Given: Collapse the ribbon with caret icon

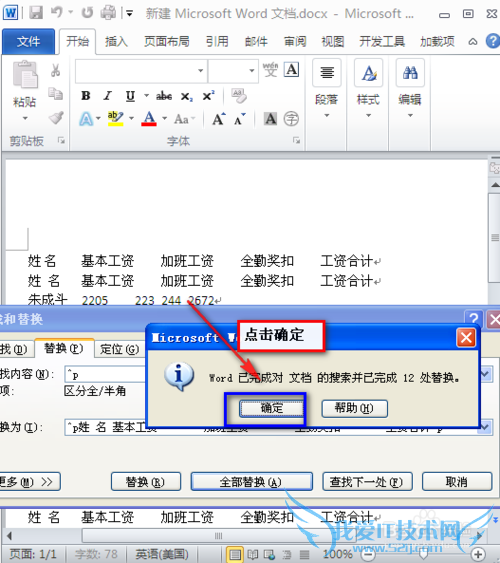Looking at the screenshot, I should [x=473, y=42].
